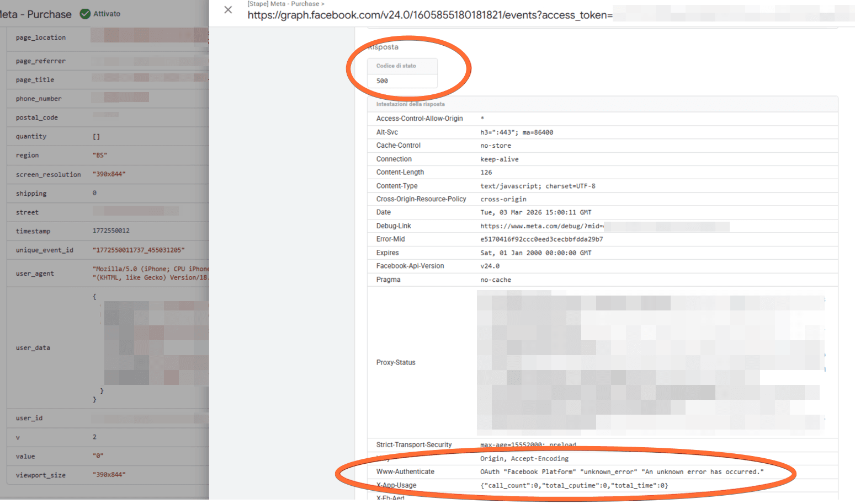Click the Proxy-Status header label
This screenshot has height=504, width=855.
396,362
